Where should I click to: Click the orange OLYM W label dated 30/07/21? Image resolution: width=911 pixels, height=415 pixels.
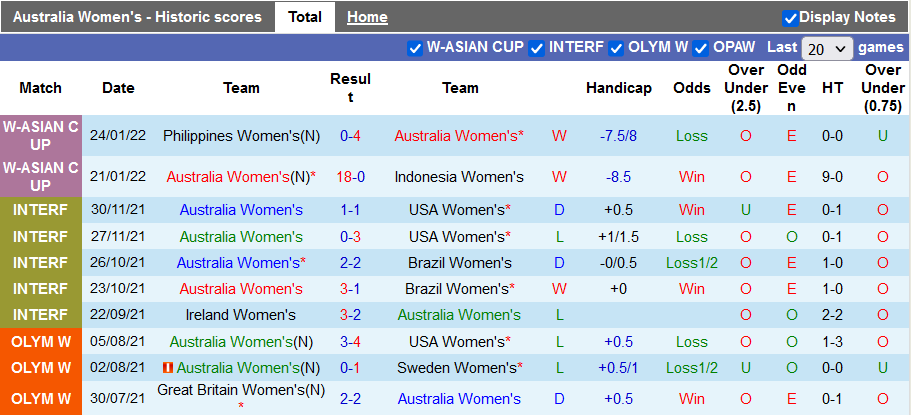pyautogui.click(x=41, y=399)
